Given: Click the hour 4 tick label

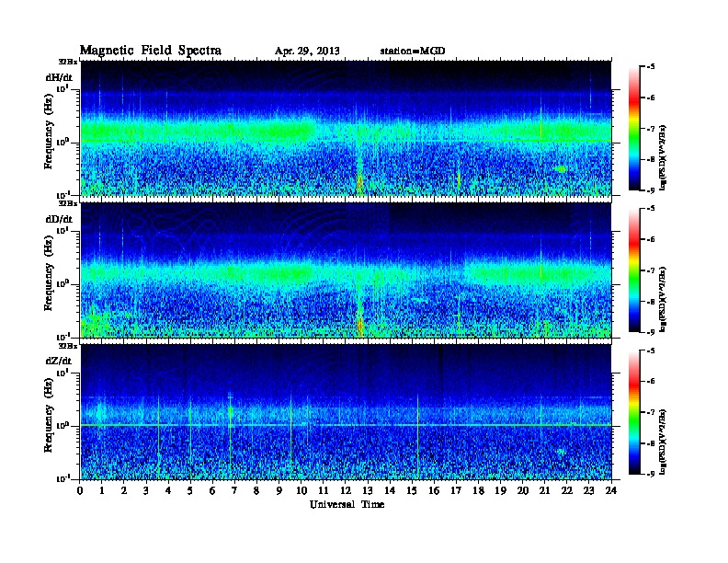Looking at the screenshot, I should 168,491.
